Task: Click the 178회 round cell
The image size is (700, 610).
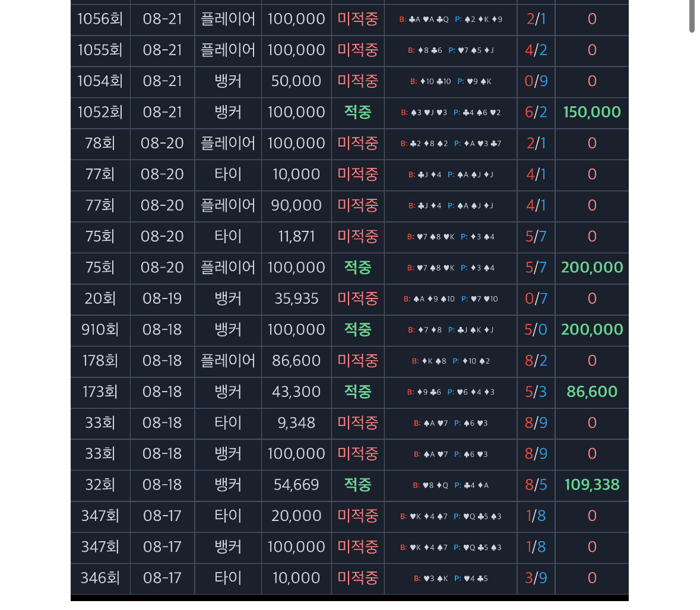Action: coord(100,361)
